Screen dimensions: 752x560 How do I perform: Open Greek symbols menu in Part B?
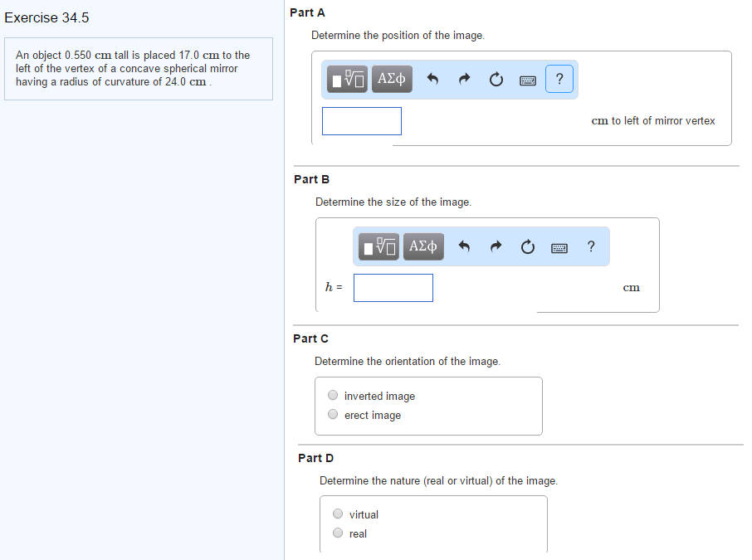click(x=423, y=246)
